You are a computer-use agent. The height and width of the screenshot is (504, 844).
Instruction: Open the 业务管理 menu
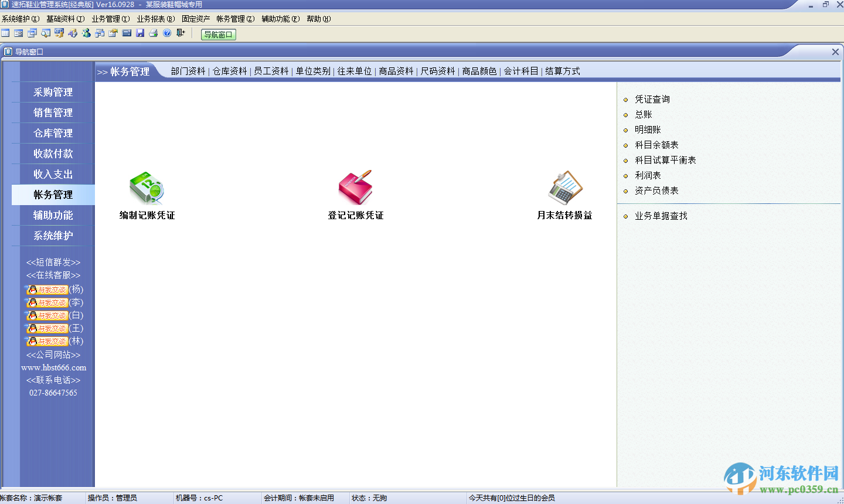coord(111,19)
